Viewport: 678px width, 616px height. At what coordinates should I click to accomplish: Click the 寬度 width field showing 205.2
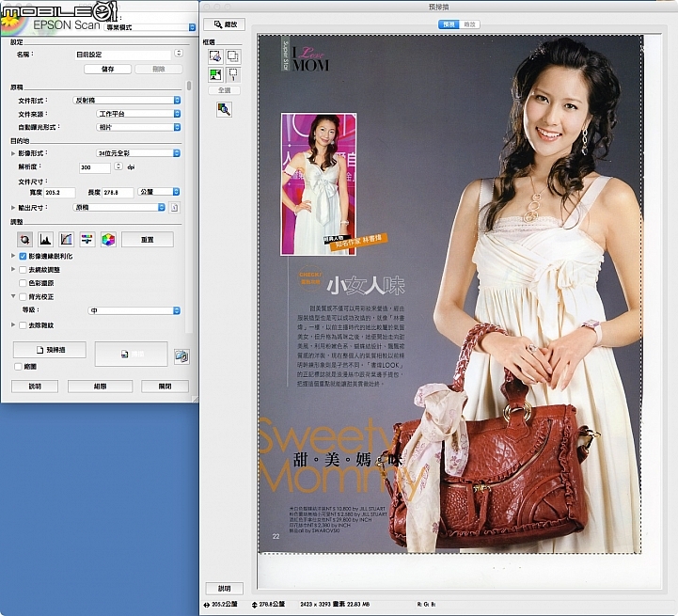(x=60, y=193)
